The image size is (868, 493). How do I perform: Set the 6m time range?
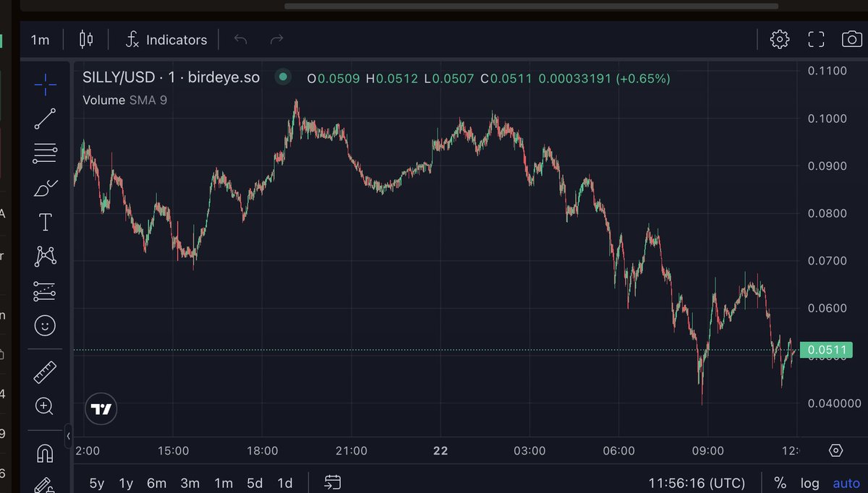click(x=156, y=483)
